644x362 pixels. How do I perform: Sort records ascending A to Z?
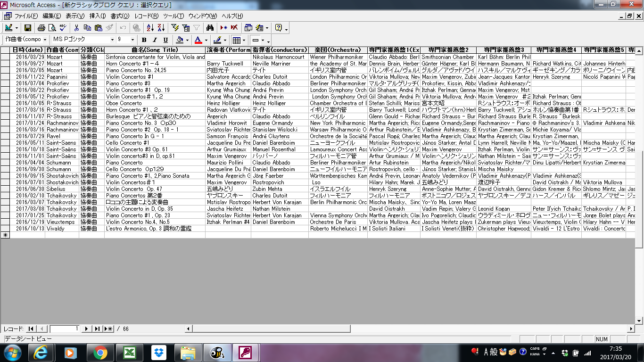point(149,28)
